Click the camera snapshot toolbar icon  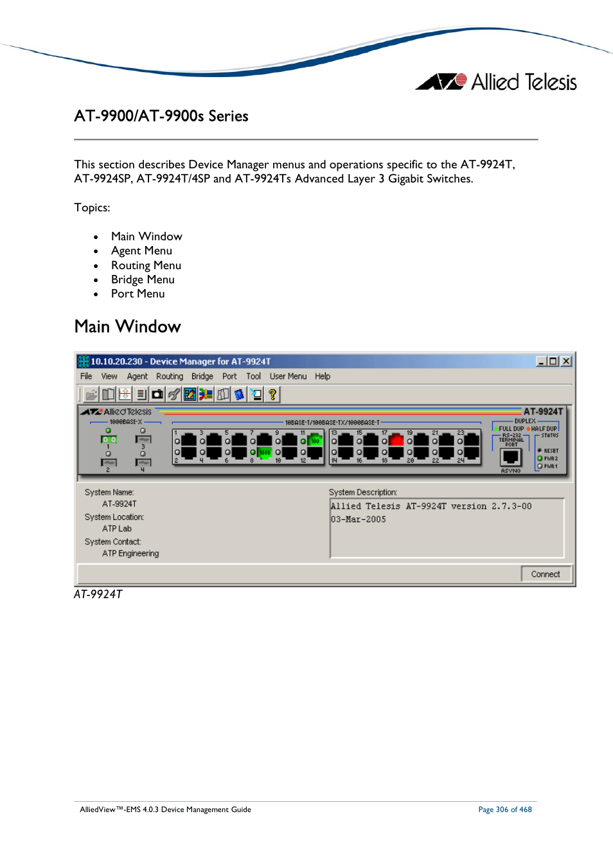(x=157, y=394)
